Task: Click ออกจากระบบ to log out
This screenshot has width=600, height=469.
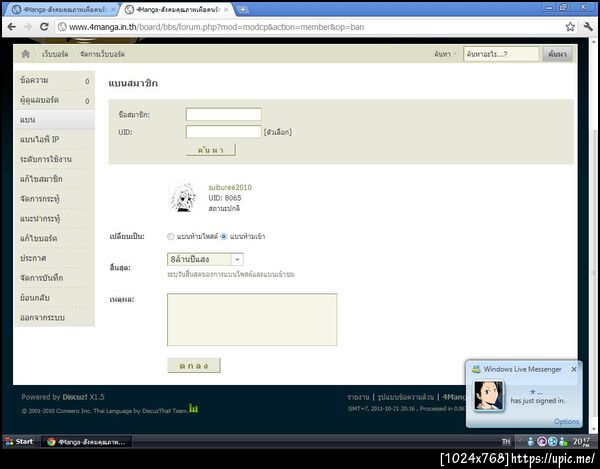Action: click(54, 318)
